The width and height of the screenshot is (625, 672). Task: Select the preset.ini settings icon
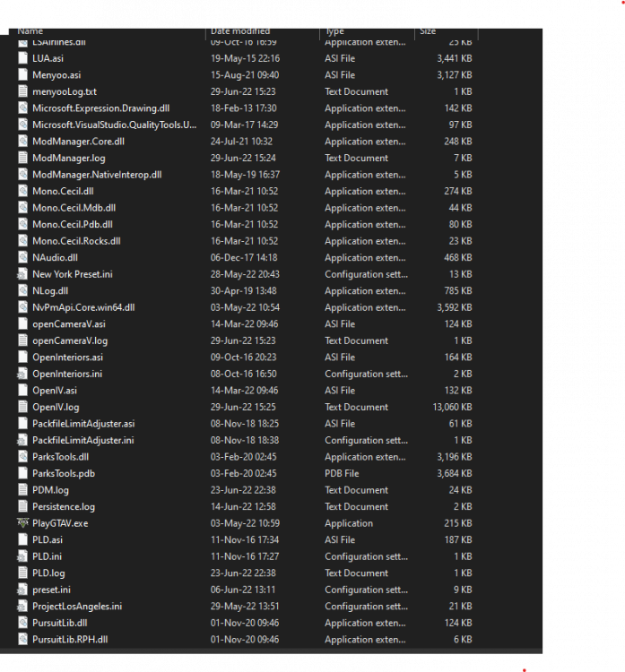click(22, 590)
